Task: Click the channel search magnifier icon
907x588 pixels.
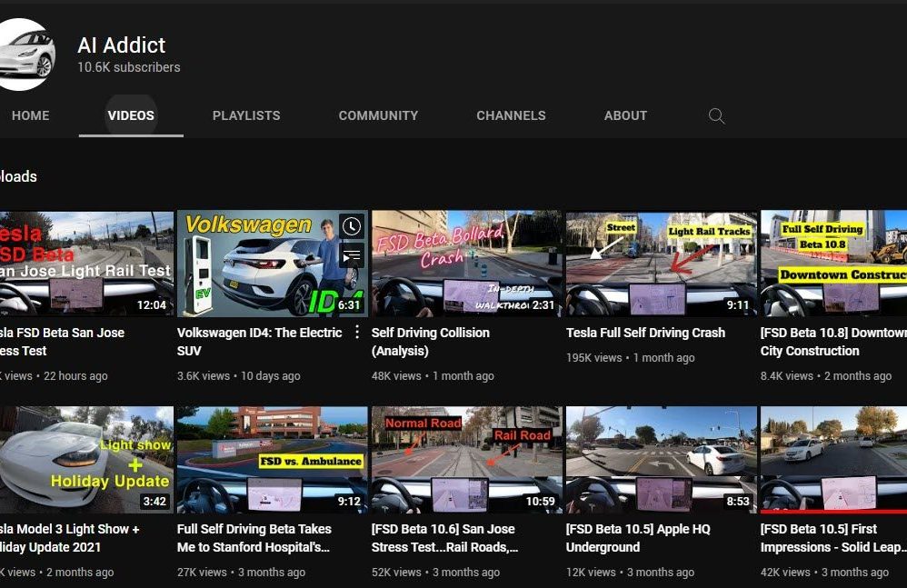Action: pyautogui.click(x=716, y=116)
